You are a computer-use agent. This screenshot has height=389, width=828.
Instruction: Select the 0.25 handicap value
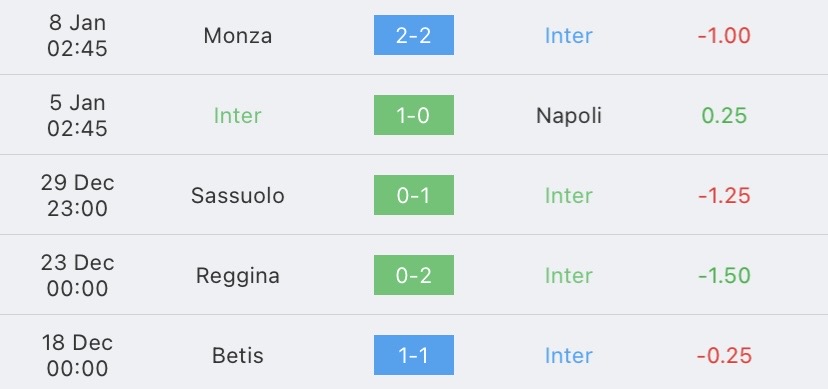(724, 116)
